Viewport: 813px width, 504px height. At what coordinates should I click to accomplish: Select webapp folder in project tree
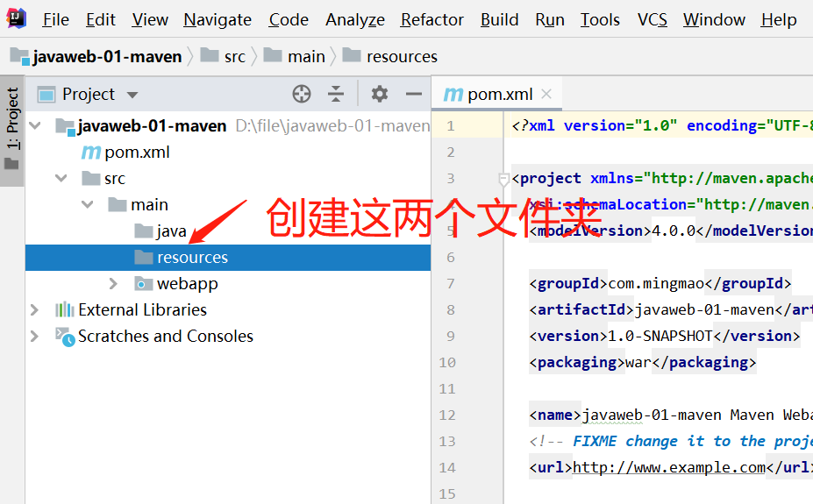187,283
